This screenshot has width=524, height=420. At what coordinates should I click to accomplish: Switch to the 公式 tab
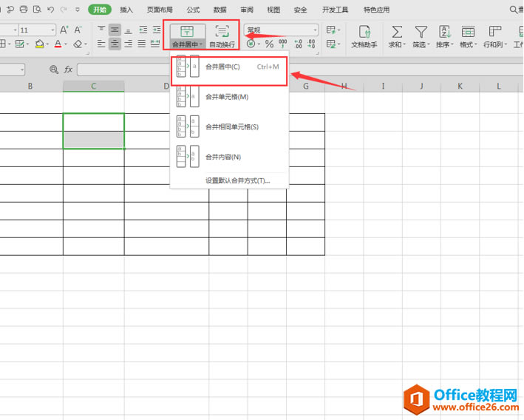(x=193, y=10)
